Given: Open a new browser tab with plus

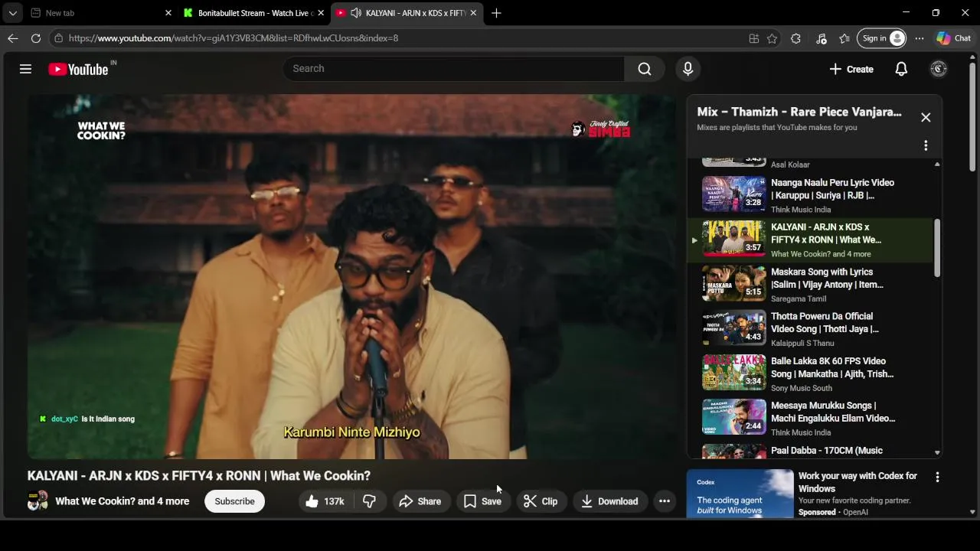Looking at the screenshot, I should click(496, 13).
